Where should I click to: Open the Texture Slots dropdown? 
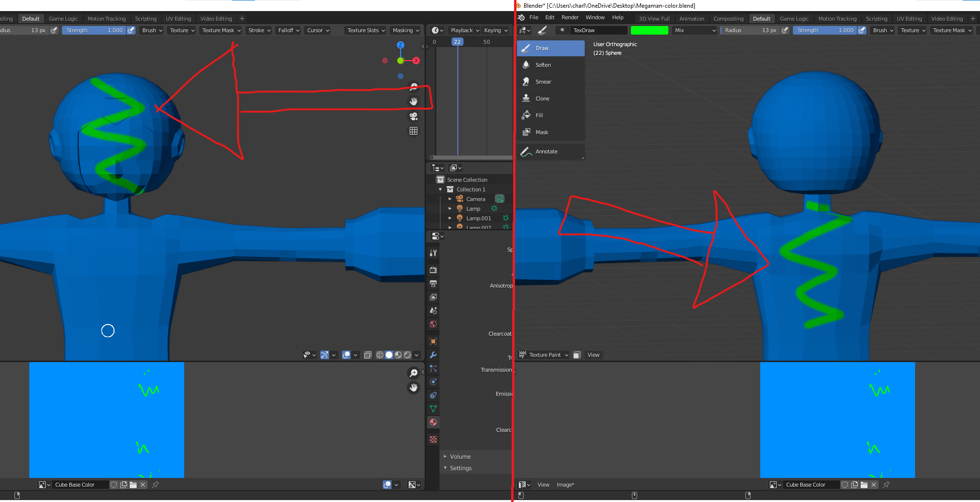point(366,30)
